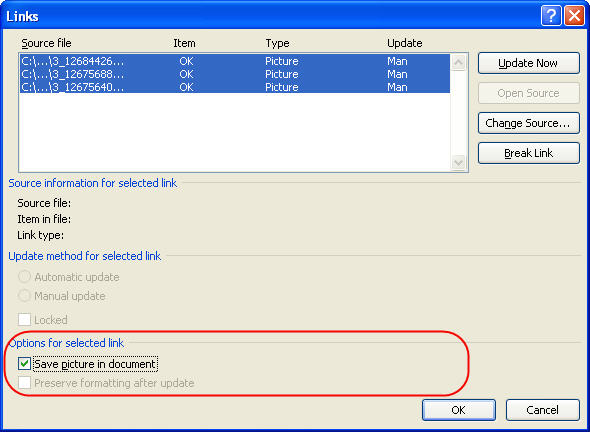Screen dimensions: 590x432
Task: Dismiss dialog with Cancel button
Action: [x=543, y=410]
